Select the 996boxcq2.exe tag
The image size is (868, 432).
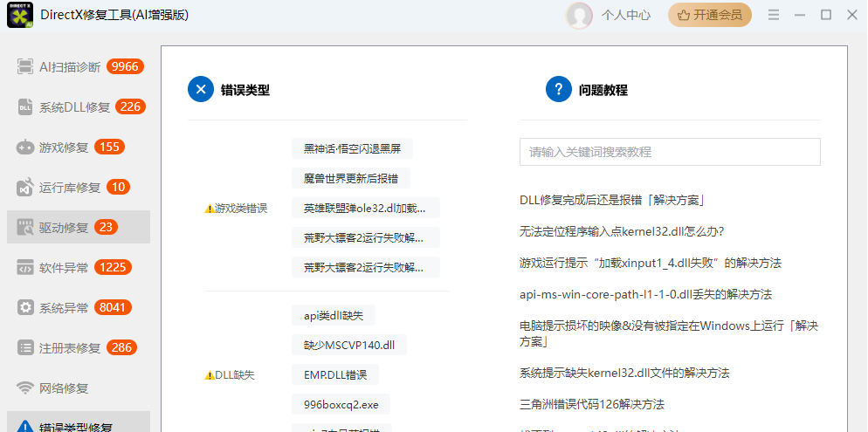click(341, 404)
